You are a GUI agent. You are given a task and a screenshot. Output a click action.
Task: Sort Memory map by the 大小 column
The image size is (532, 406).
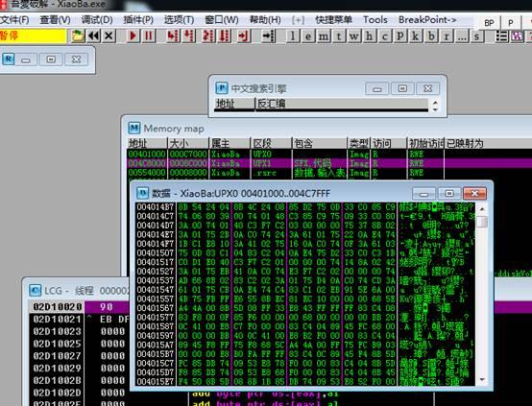click(x=188, y=143)
